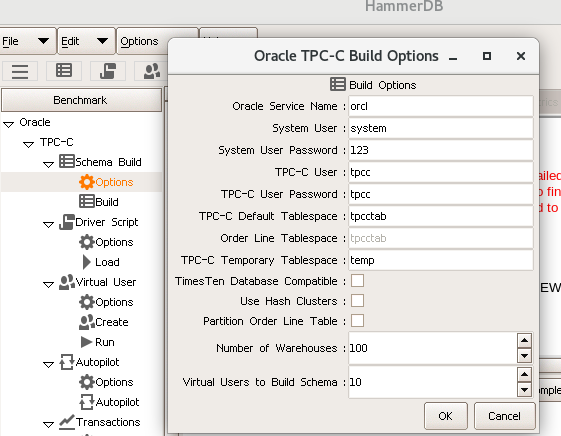The width and height of the screenshot is (561, 436).
Task: Collapse the Virtual User expander arrow
Action: (48, 284)
